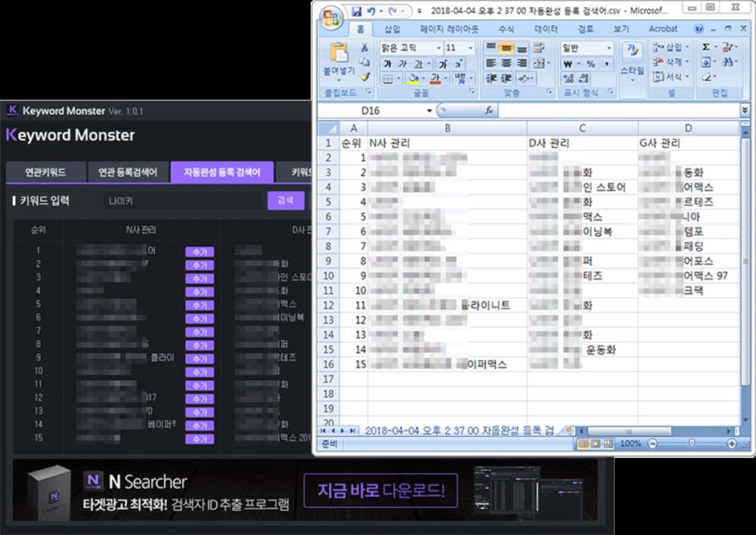Screen dimensions: 756x535
Task: Switch to page layout view
Action: pos(596,444)
